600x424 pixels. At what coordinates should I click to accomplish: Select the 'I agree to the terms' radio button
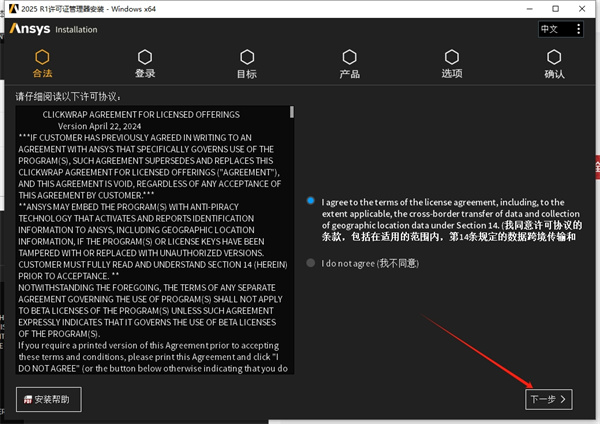[311, 201]
